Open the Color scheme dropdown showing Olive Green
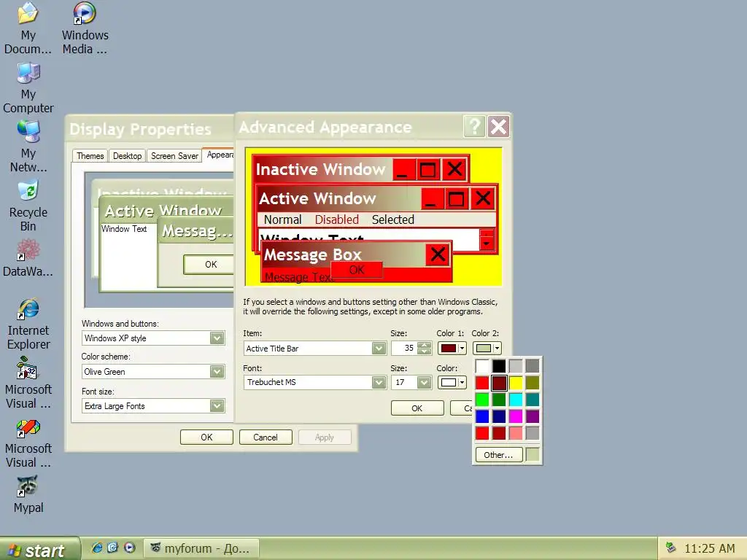The image size is (747, 560). click(x=217, y=371)
